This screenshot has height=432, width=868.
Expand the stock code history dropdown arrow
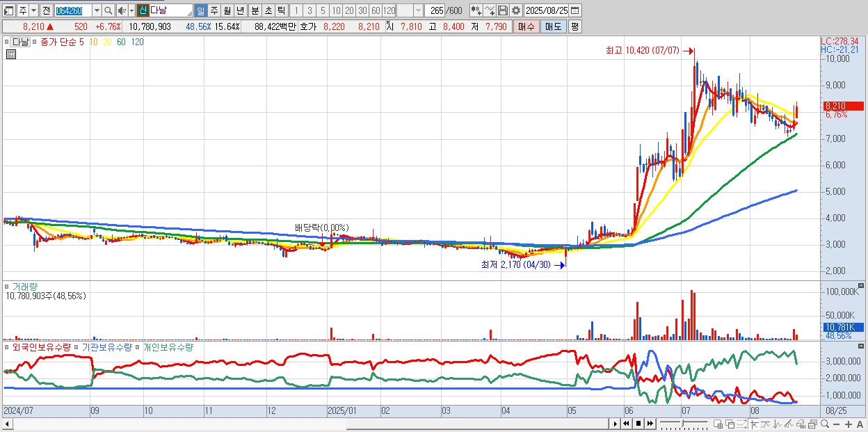pos(97,10)
